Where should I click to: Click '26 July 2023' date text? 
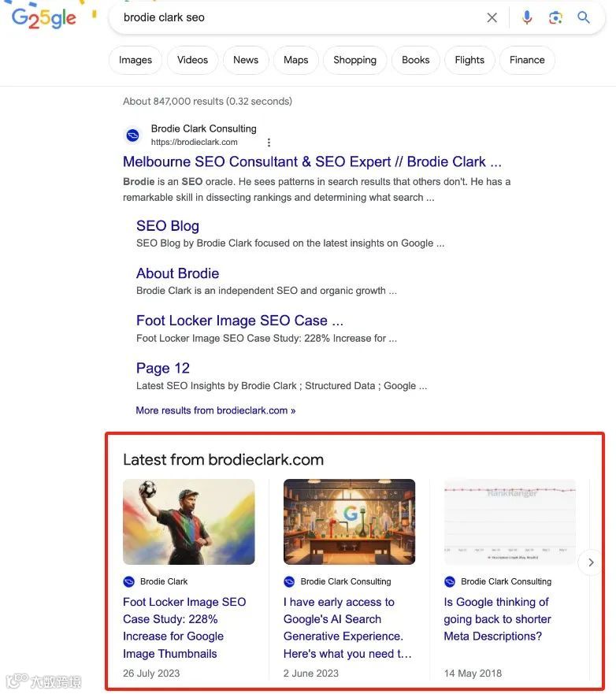pos(151,674)
